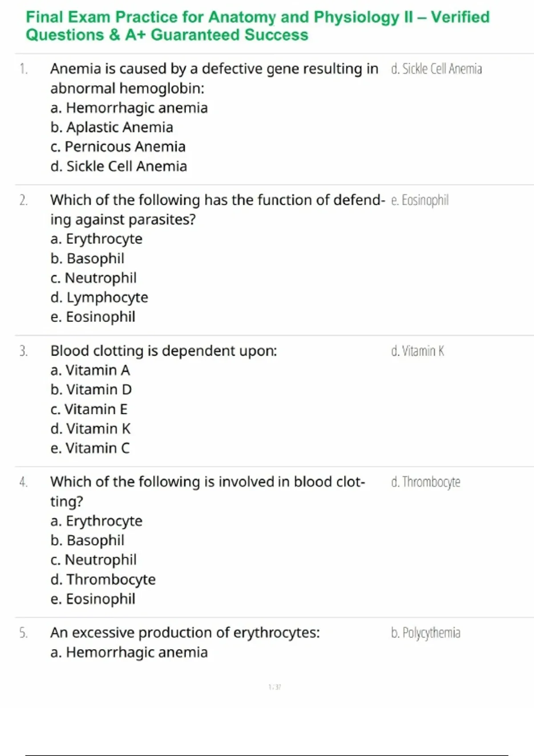Screen dimensions: 534x756
Task: Click the answer key 'e. Eosinophil'
Action: (420, 200)
